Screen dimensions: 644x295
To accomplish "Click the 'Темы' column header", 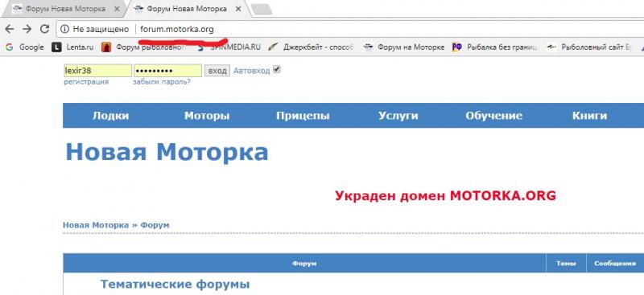I will tap(566, 264).
